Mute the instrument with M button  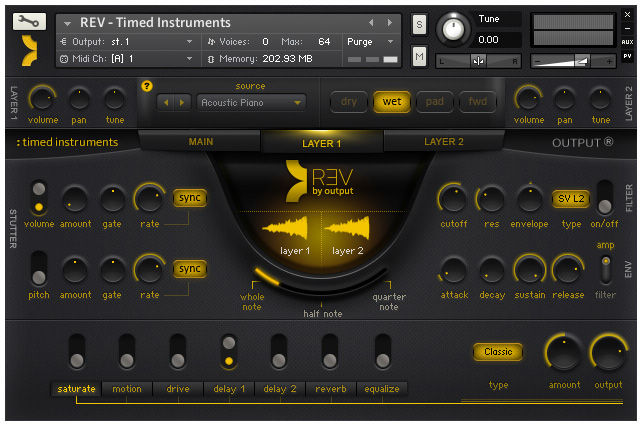(419, 56)
